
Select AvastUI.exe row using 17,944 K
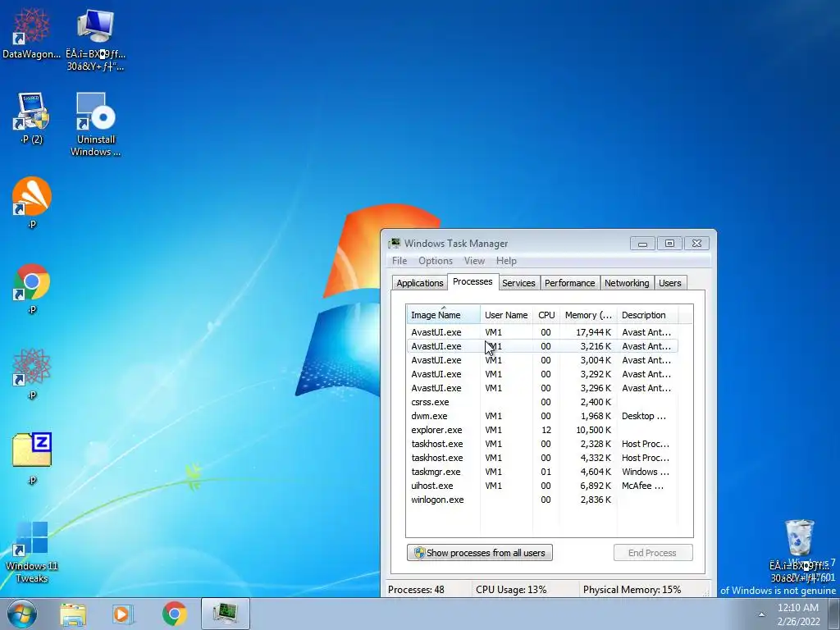coord(542,332)
